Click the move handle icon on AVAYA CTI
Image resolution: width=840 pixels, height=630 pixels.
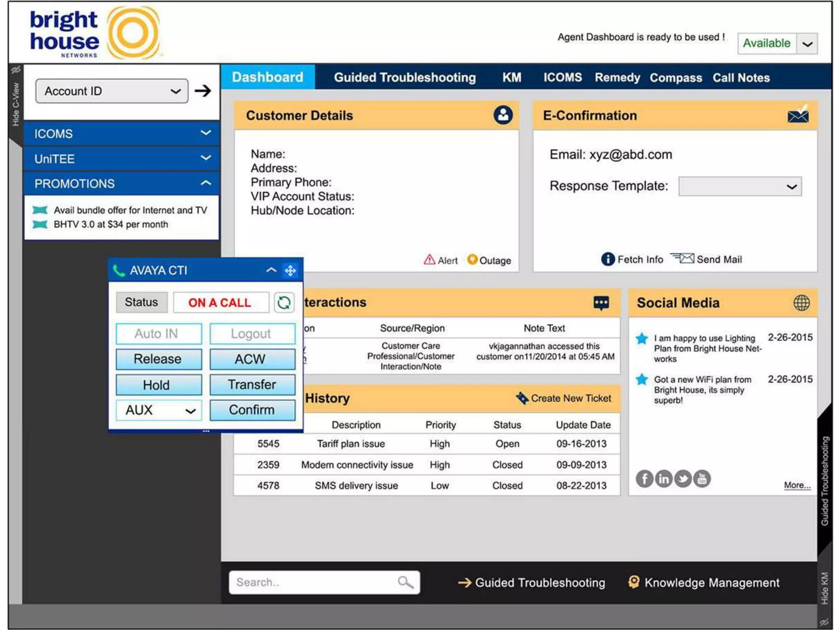click(290, 270)
